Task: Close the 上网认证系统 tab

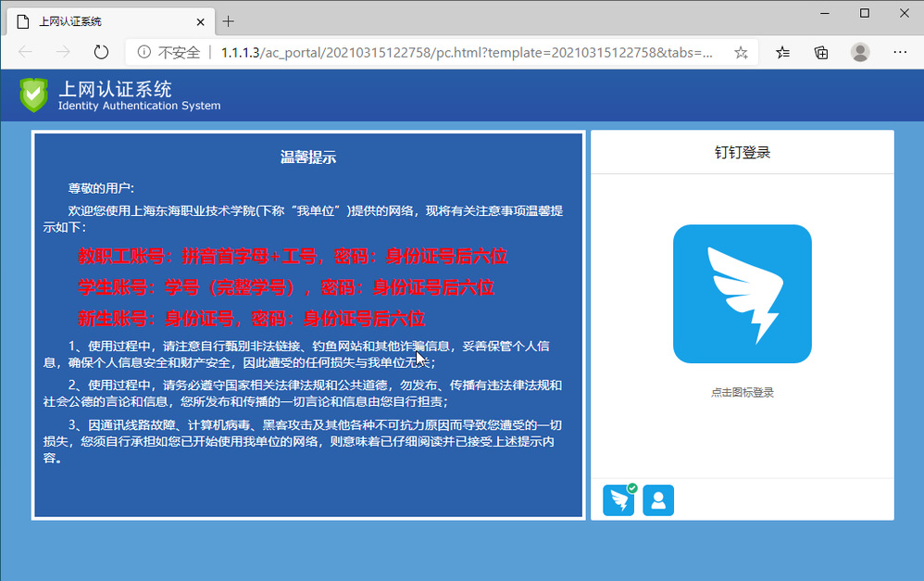Action: pyautogui.click(x=197, y=20)
